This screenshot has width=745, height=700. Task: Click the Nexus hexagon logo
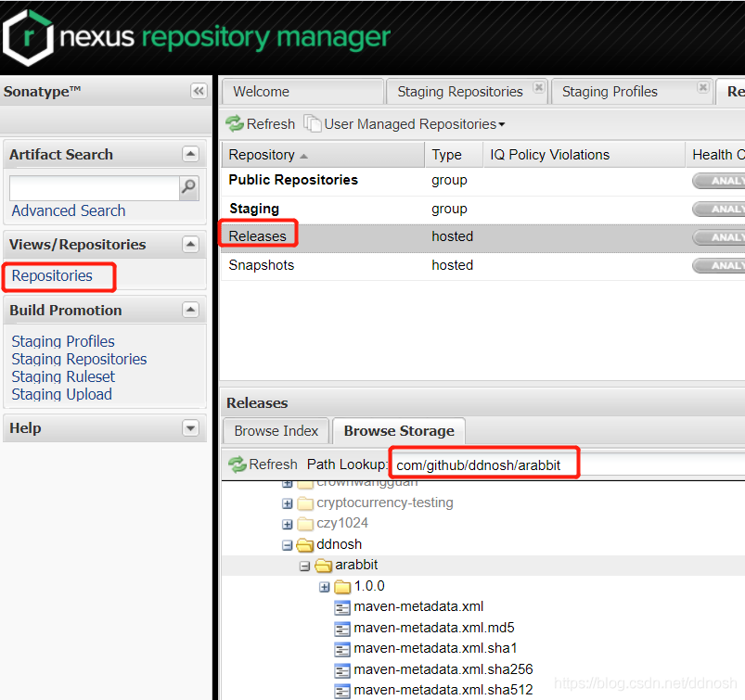coord(28,38)
